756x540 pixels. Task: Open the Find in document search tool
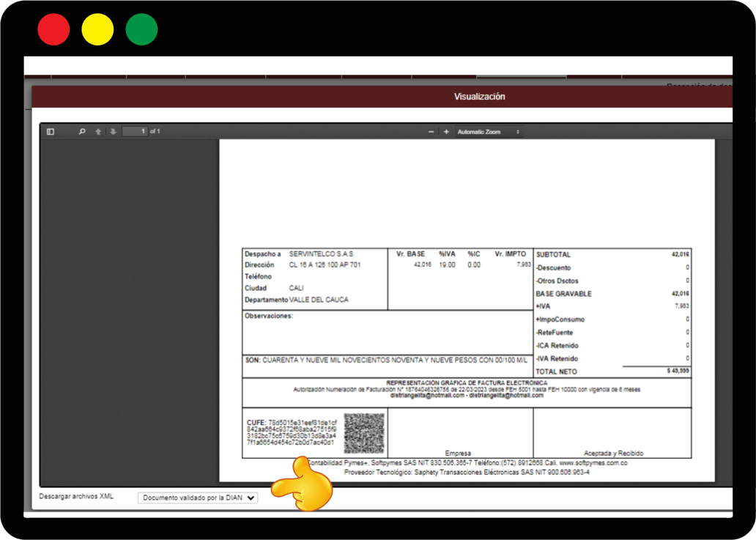click(x=81, y=132)
